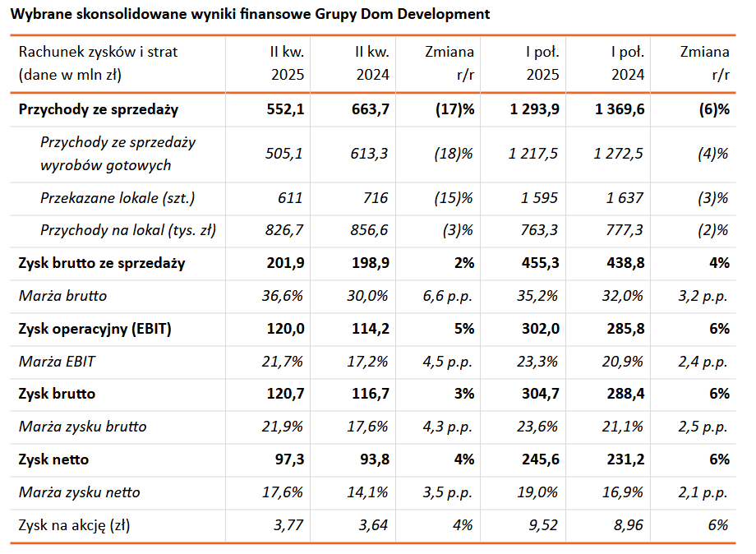Click the 'Zysk brutto ze sprzedaży' row label
Screen dimensions: 756x554
[x=101, y=263]
